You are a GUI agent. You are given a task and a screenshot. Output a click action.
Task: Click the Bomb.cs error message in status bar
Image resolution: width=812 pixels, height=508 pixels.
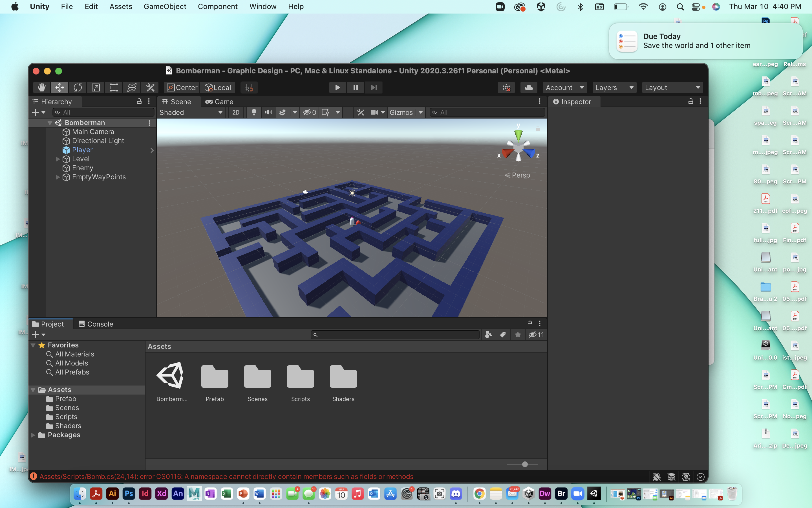226,477
